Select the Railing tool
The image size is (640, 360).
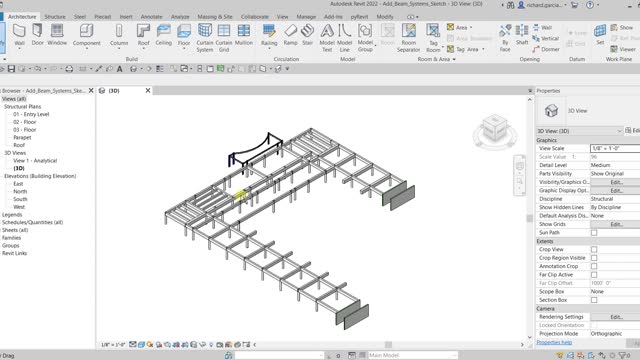(269, 36)
